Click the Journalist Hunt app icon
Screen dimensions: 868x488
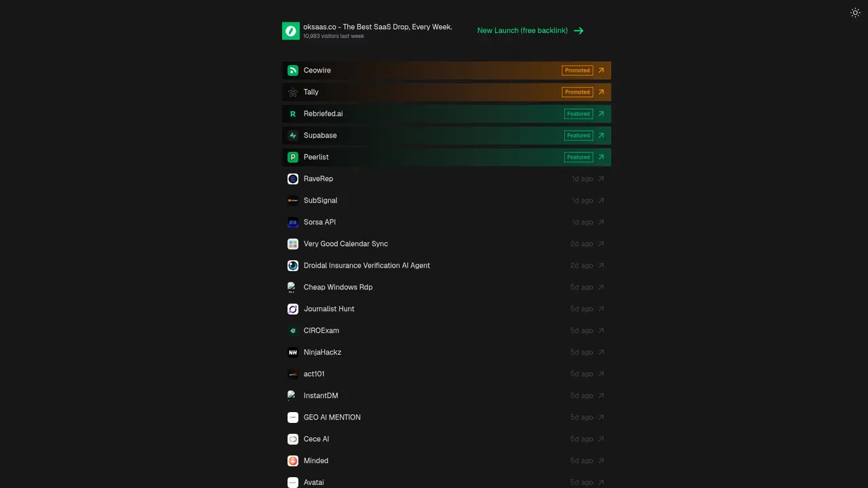(293, 309)
